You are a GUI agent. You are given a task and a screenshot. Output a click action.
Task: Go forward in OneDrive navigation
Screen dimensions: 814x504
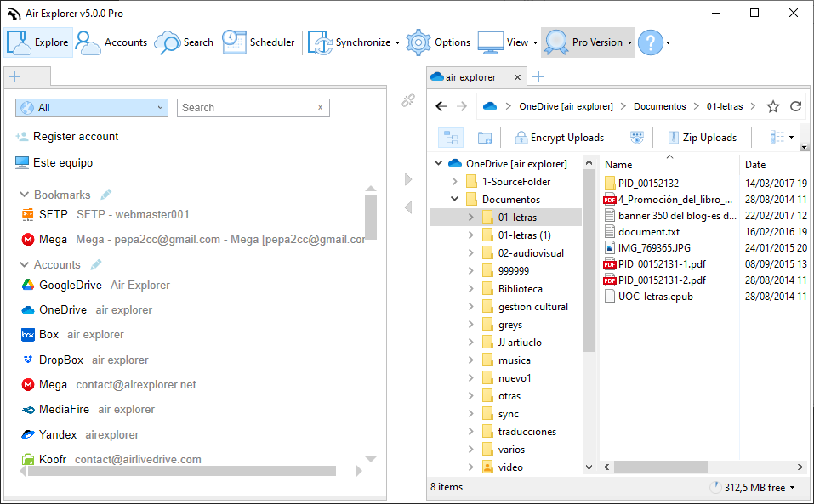point(462,106)
